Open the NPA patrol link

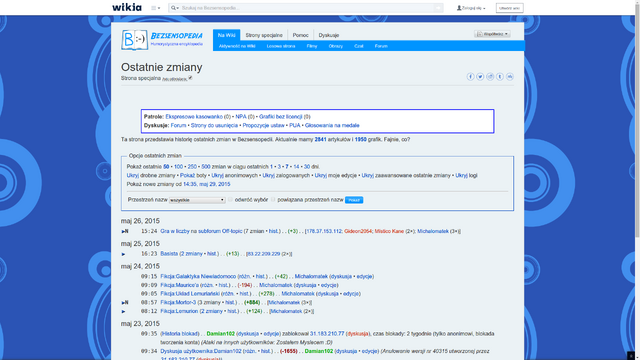tap(241, 116)
